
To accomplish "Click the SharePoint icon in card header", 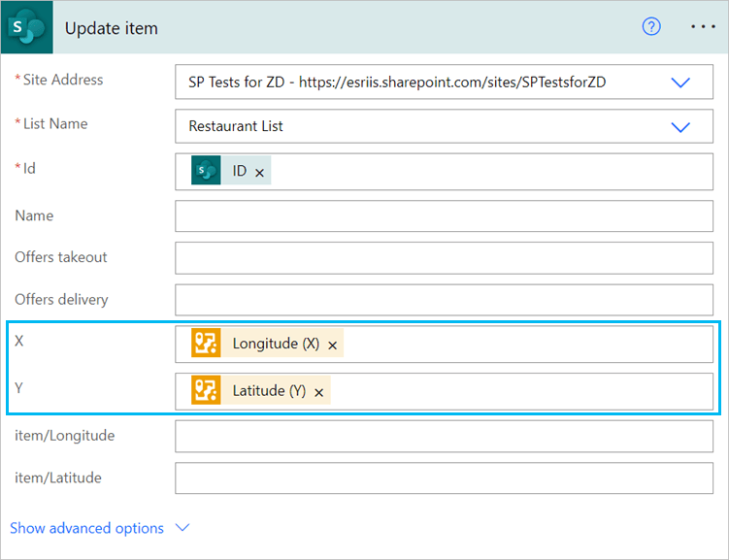I will tap(27, 27).
